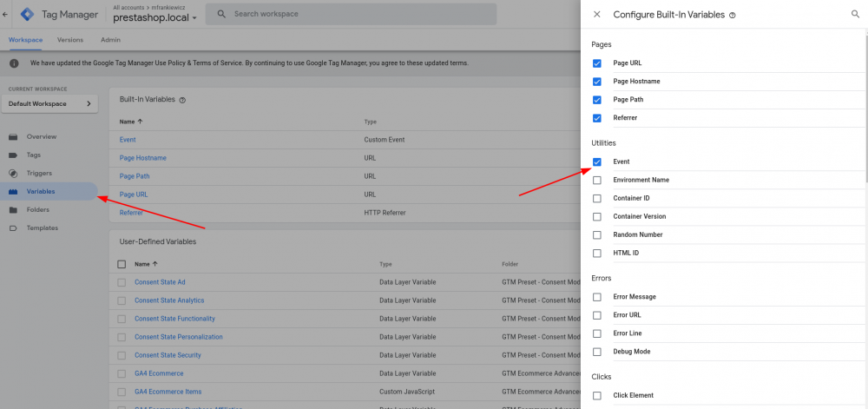Viewport: 868px width, 409px height.
Task: Click the search icon in the panel header
Action: (x=856, y=15)
